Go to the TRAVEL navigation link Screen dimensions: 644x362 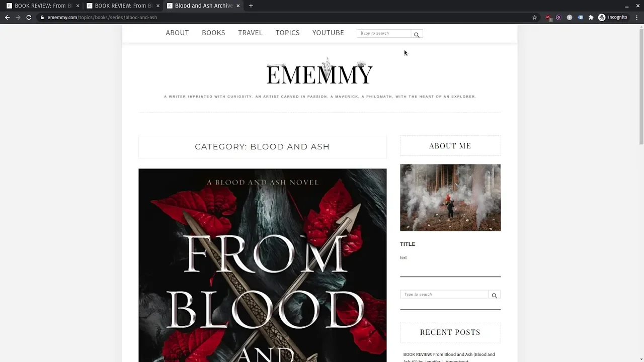pos(250,33)
